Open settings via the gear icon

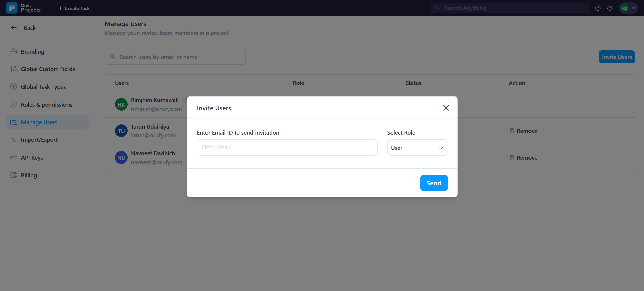pyautogui.click(x=610, y=8)
